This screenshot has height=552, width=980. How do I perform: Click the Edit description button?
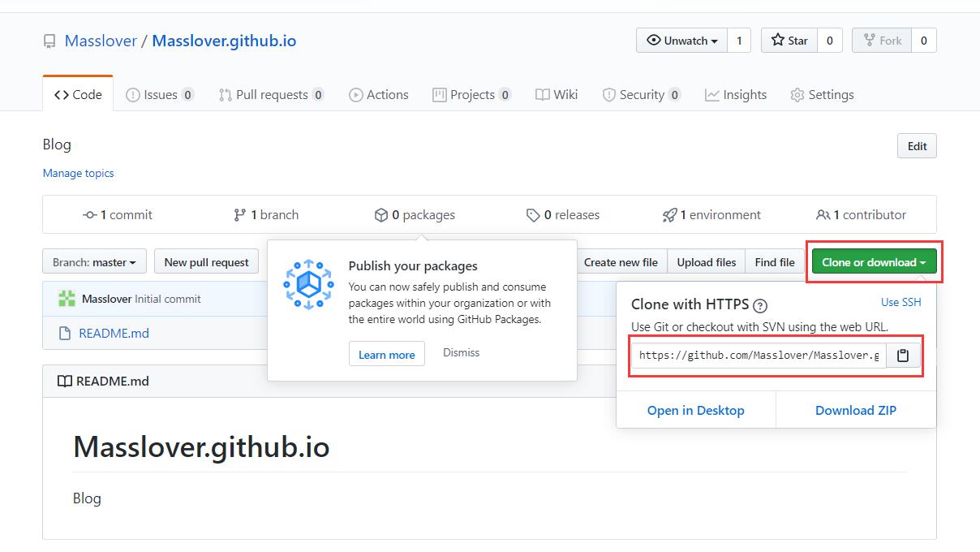tap(917, 146)
